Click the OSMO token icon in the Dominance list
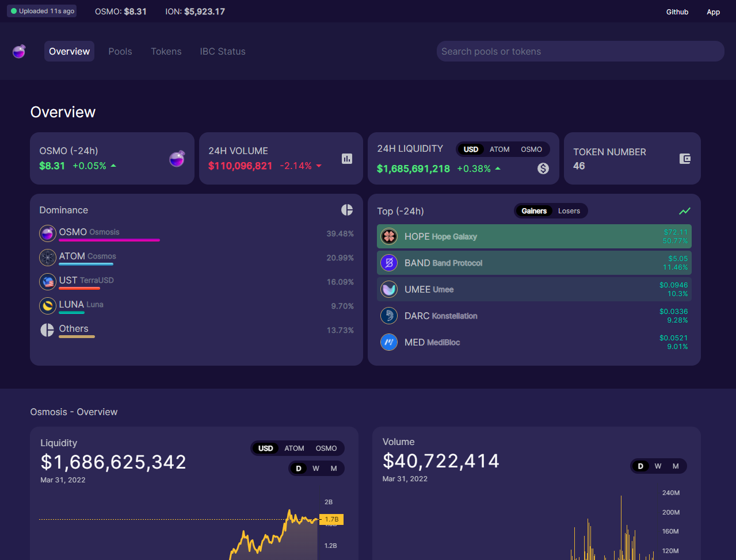This screenshot has width=736, height=560. pos(47,233)
